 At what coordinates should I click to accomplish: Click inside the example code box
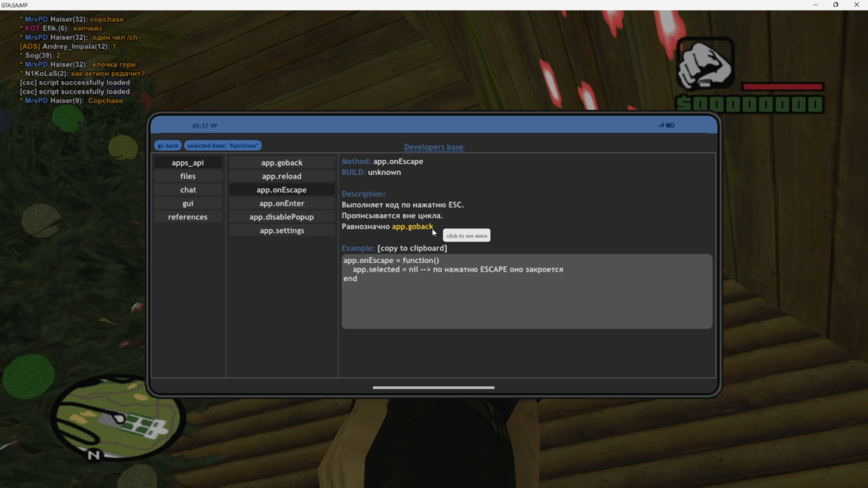tap(527, 291)
